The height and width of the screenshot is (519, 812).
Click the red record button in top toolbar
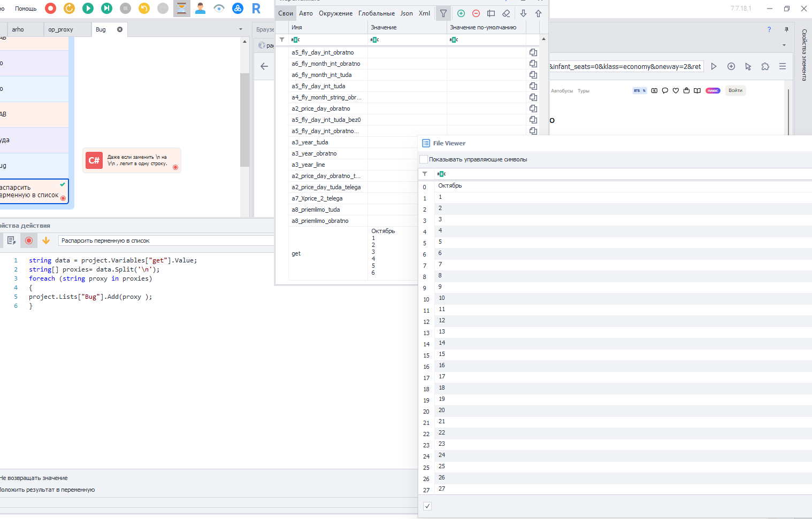(51, 8)
